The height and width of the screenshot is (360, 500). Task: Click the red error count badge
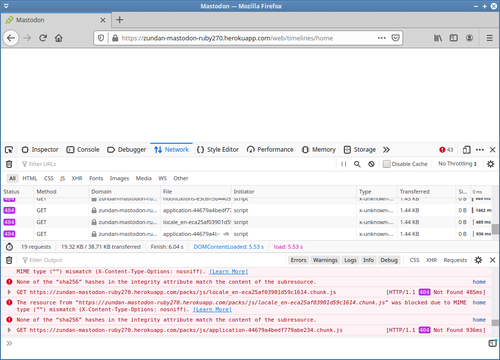point(446,150)
